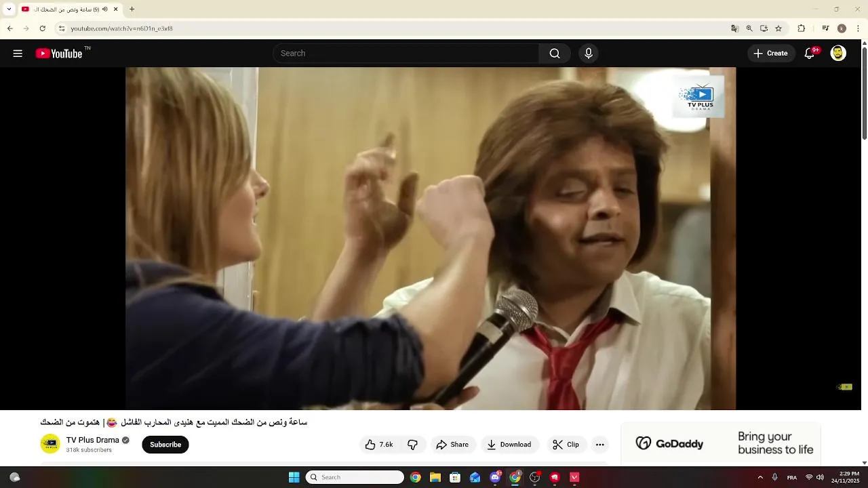Share this video
The image size is (868, 488).
pos(452,445)
